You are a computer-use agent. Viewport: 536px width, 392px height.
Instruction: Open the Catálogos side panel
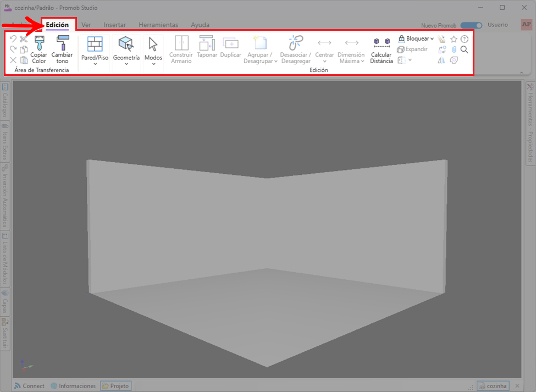[x=5, y=100]
